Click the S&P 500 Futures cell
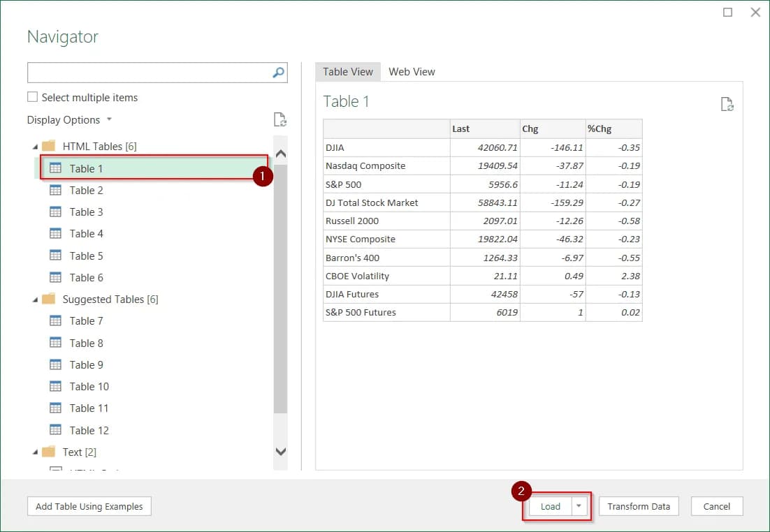770x532 pixels. (386, 312)
